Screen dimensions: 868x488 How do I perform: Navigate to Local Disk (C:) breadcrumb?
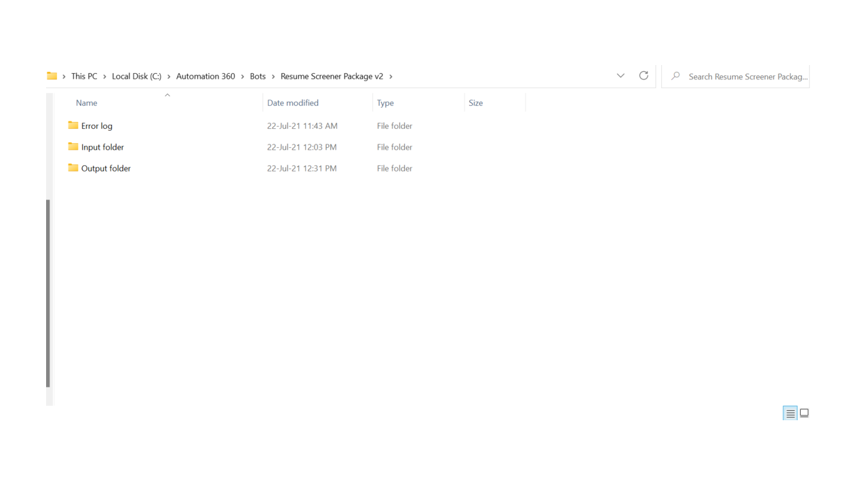[136, 77]
